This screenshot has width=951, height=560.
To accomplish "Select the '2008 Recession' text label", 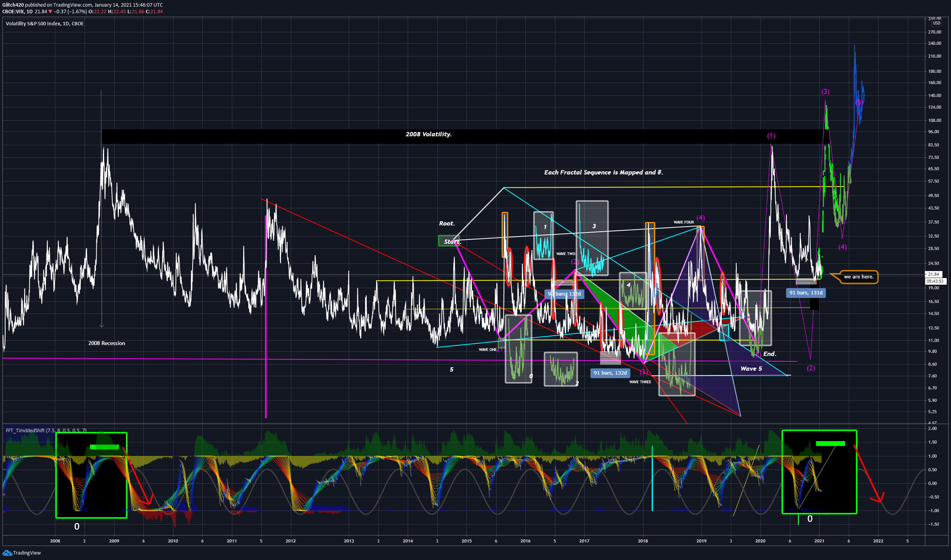I will (107, 343).
